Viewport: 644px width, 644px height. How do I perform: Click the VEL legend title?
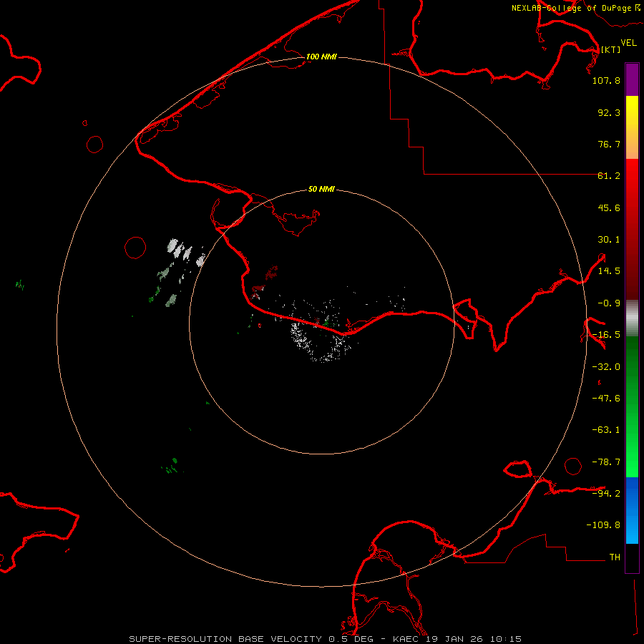click(x=628, y=43)
